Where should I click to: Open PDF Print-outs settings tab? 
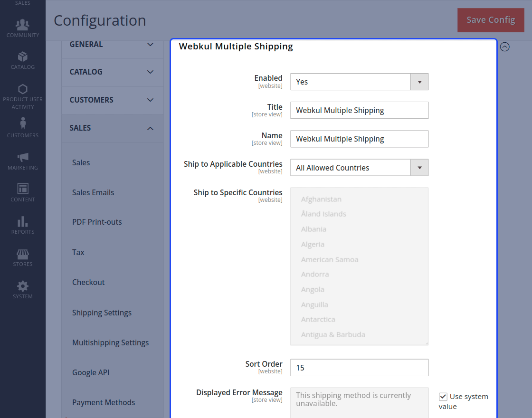pyautogui.click(x=97, y=222)
